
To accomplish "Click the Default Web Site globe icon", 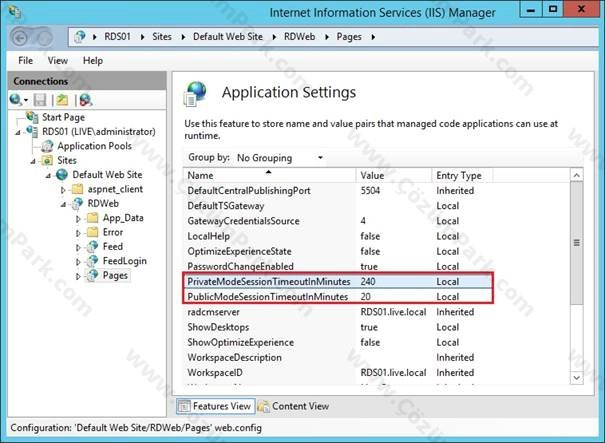I will click(x=62, y=174).
